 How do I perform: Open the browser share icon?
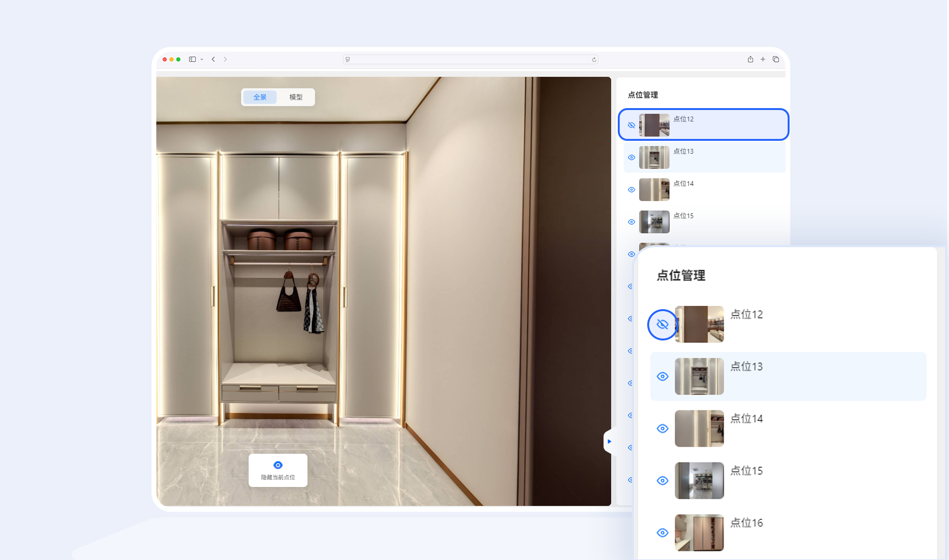(750, 59)
